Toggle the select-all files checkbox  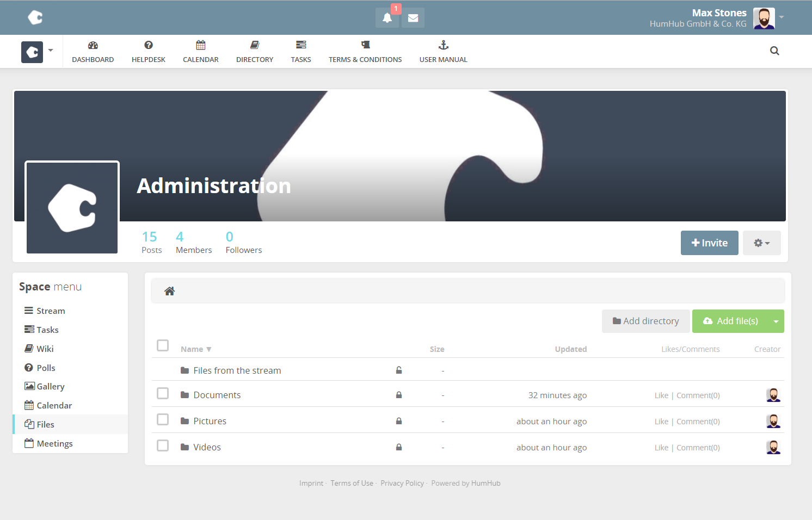163,345
